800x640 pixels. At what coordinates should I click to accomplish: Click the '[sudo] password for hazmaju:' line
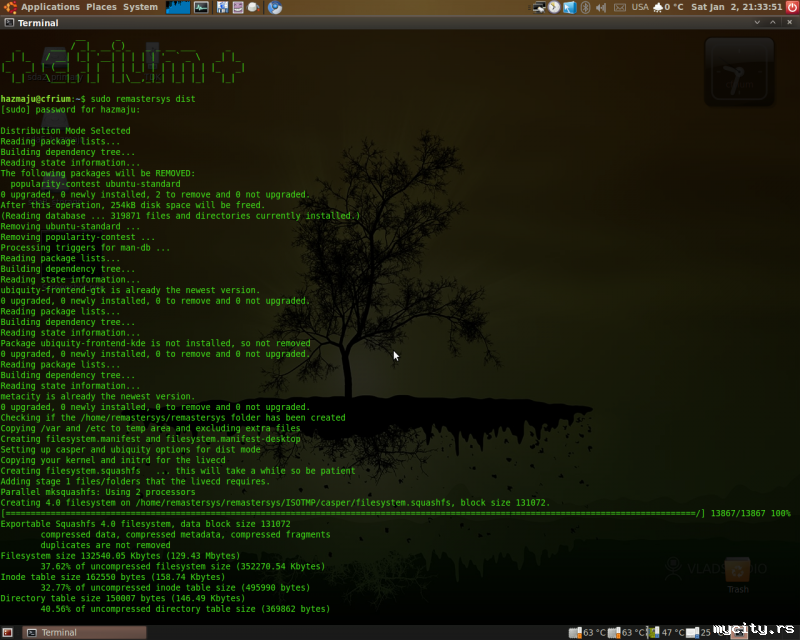point(70,110)
